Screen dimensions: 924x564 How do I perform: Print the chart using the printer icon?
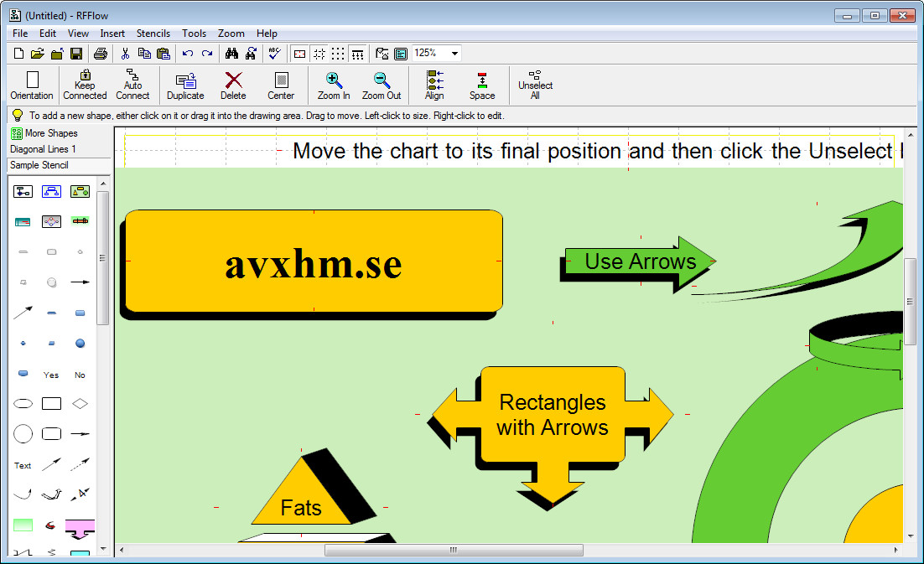[x=101, y=54]
